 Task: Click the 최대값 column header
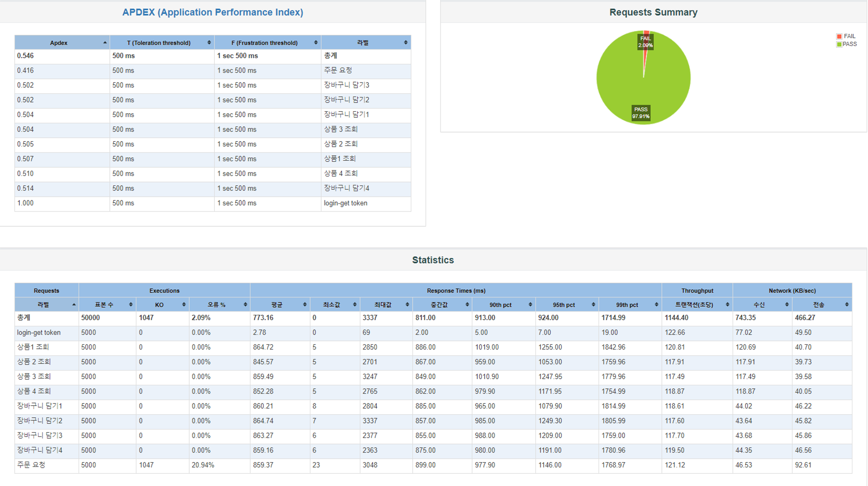(382, 305)
